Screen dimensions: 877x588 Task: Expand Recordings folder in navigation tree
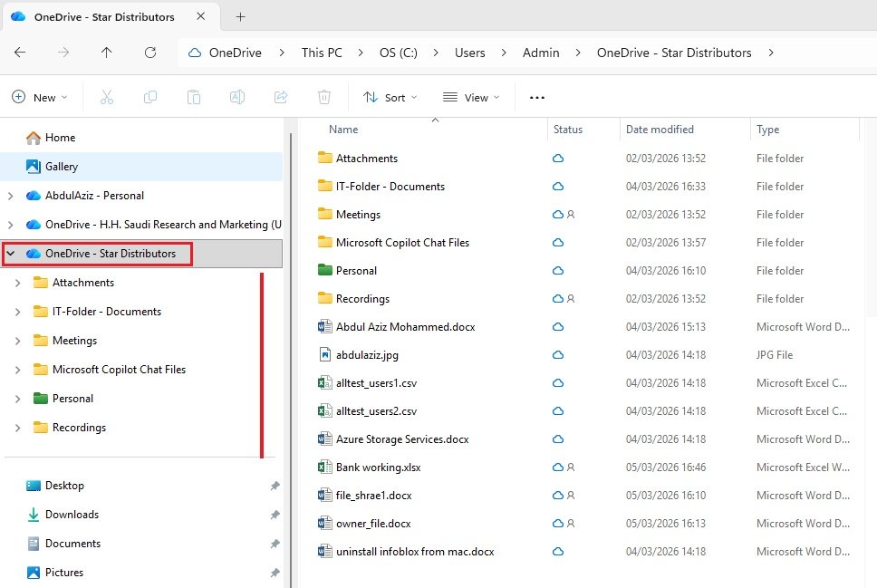coord(18,428)
